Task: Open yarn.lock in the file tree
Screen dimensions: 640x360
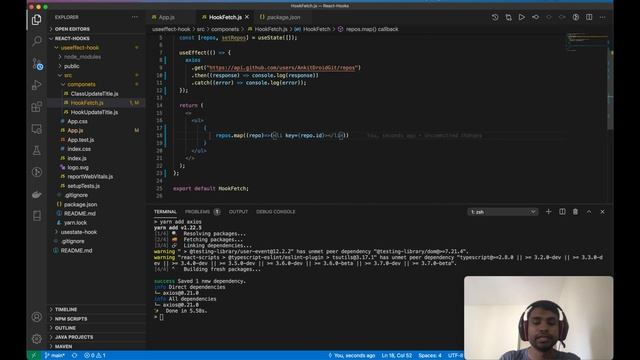Action: [x=75, y=223]
